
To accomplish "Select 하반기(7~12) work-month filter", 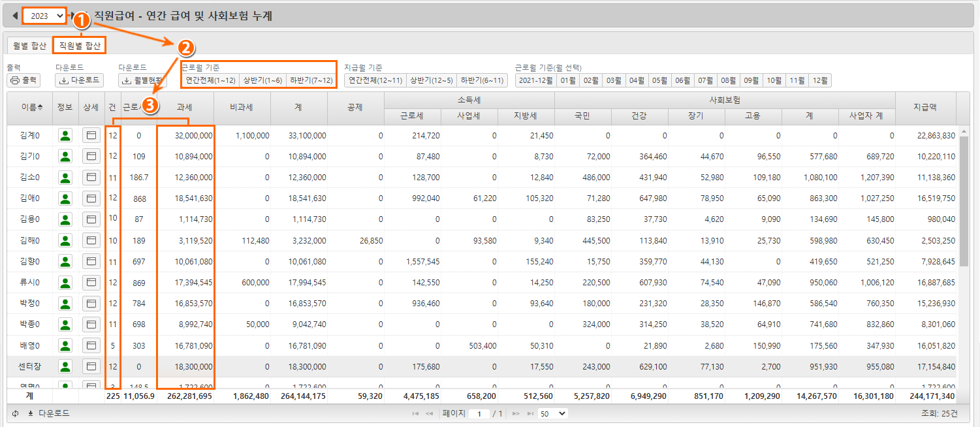I will click(x=311, y=80).
